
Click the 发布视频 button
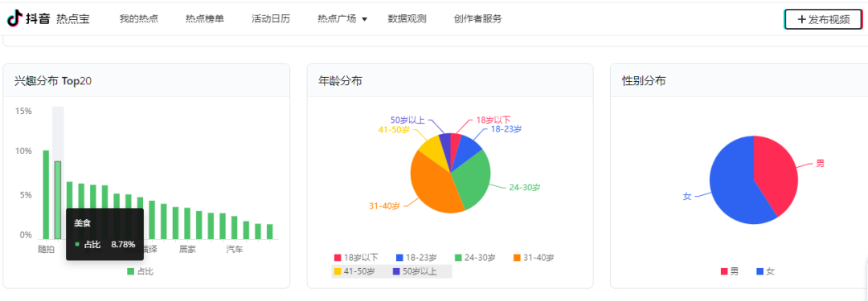coord(823,19)
